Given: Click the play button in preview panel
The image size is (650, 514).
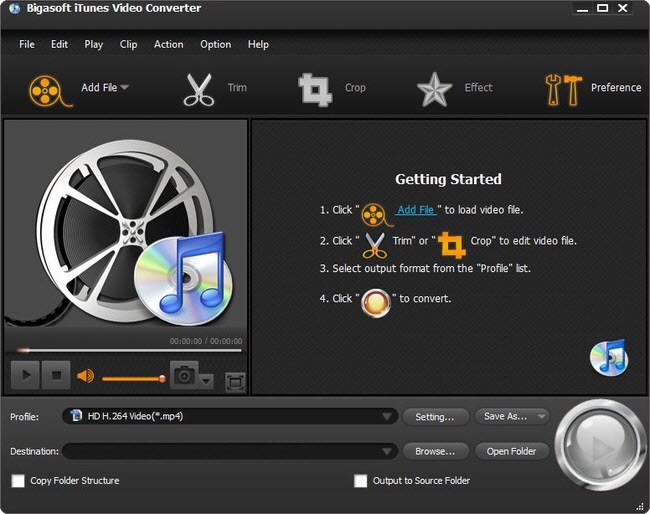Looking at the screenshot, I should pos(25,375).
